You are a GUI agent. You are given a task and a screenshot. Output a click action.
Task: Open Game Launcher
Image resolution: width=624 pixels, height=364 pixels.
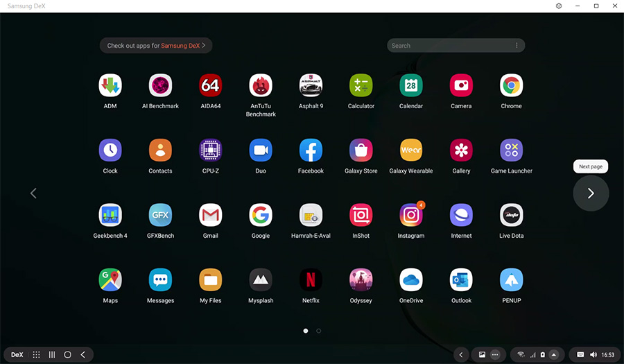point(512,150)
